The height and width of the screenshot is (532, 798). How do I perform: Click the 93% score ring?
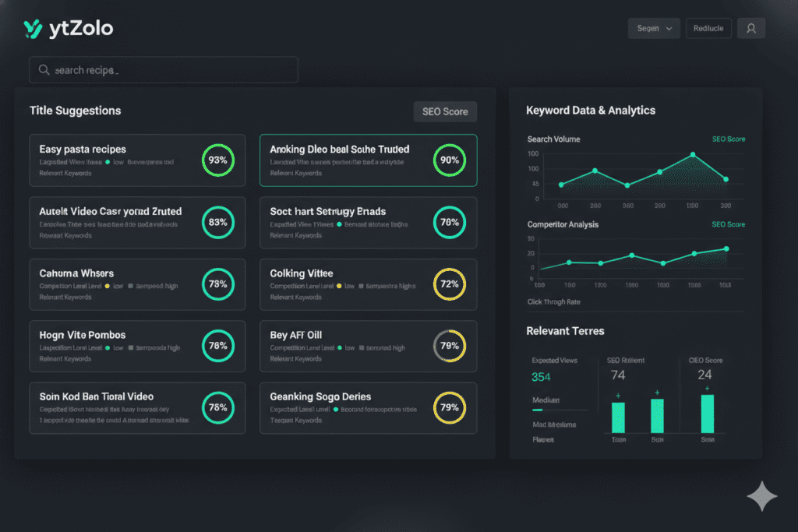(217, 160)
